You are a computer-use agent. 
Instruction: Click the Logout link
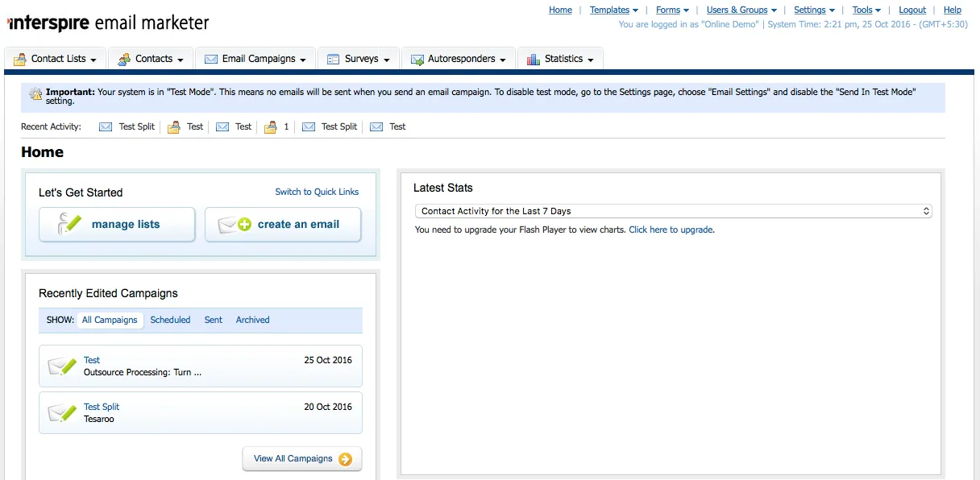coord(912,10)
